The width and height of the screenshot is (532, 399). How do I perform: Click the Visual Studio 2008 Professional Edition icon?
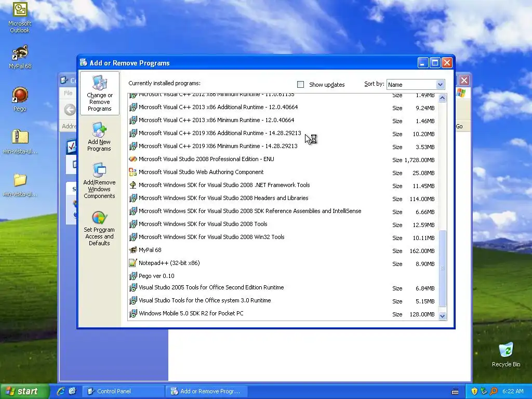tap(132, 159)
